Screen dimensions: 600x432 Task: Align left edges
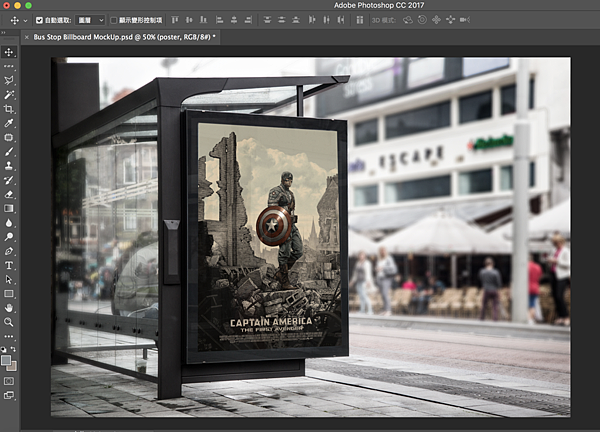coord(219,20)
